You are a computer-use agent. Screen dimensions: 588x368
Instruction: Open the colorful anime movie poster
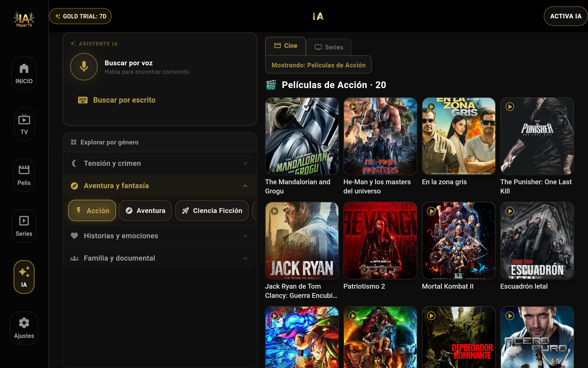tap(302, 337)
